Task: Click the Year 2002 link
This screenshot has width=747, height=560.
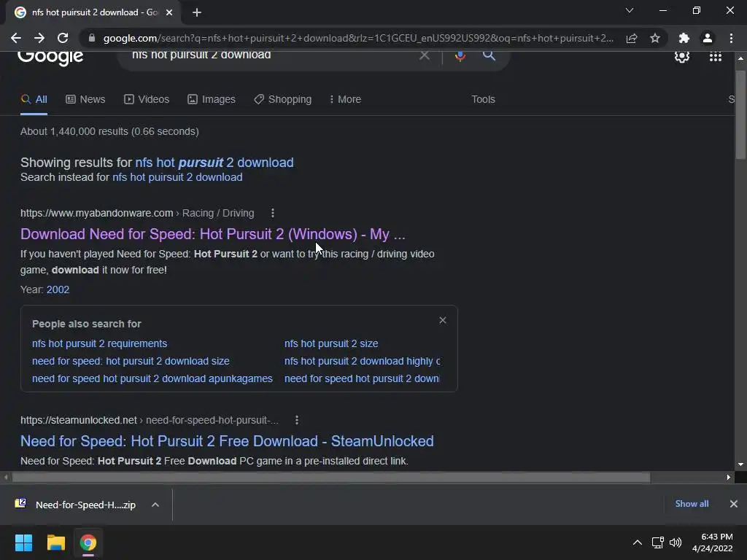Action: 58,289
